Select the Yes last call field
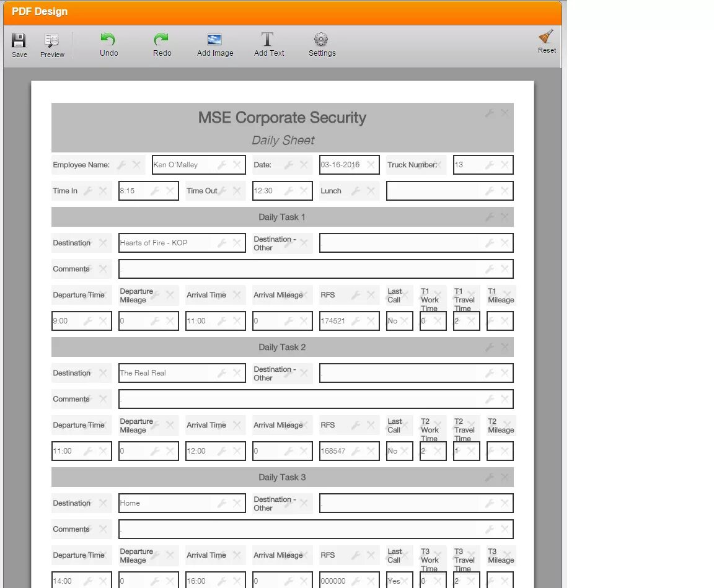This screenshot has width=714, height=588. 399,581
